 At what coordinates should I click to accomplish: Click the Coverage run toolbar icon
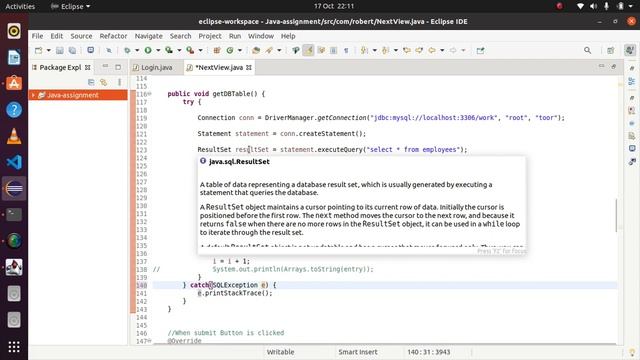point(169,50)
